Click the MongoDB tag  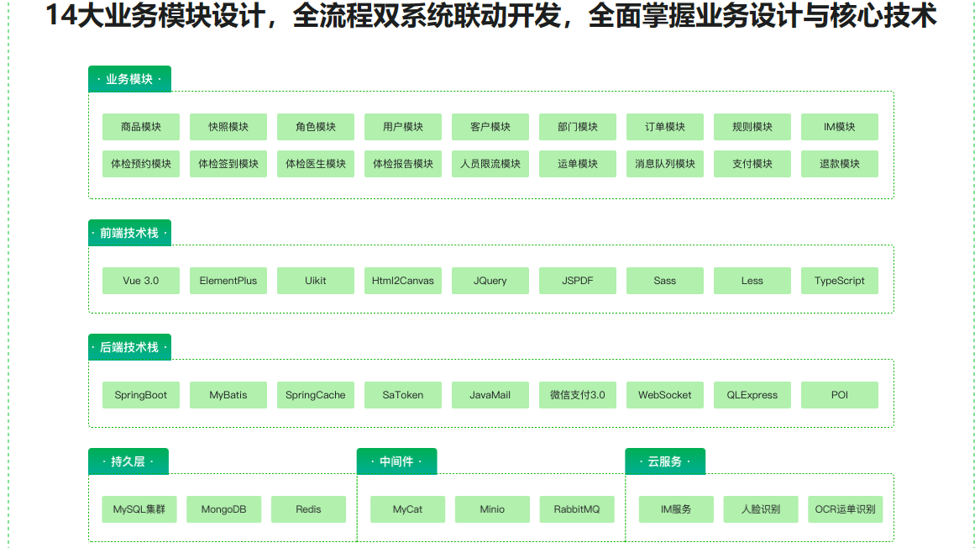pyautogui.click(x=223, y=510)
